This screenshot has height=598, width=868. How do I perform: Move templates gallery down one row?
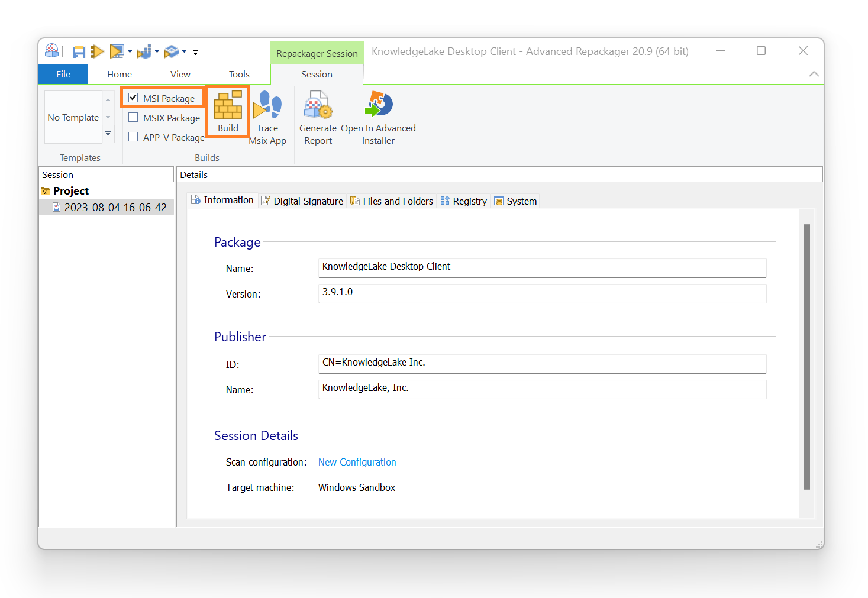click(x=108, y=117)
